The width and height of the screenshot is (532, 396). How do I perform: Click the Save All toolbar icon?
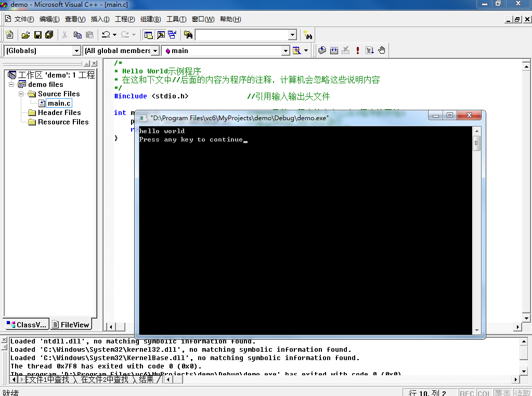click(x=49, y=35)
